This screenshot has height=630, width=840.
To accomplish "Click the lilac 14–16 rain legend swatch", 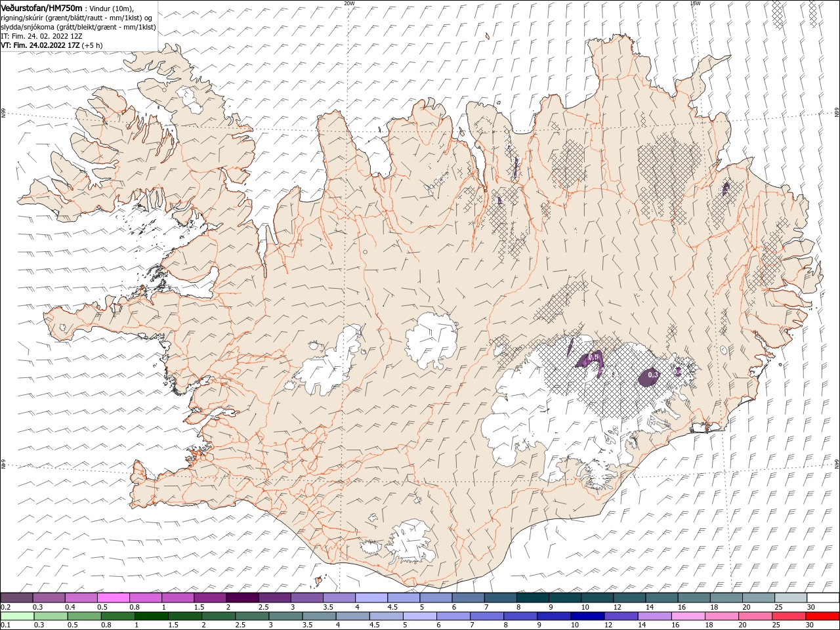I will (654, 616).
